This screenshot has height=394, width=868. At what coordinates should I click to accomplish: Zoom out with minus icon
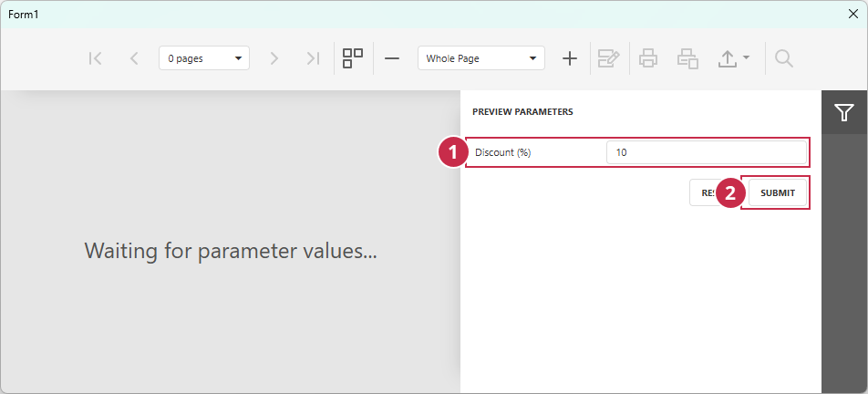click(392, 58)
